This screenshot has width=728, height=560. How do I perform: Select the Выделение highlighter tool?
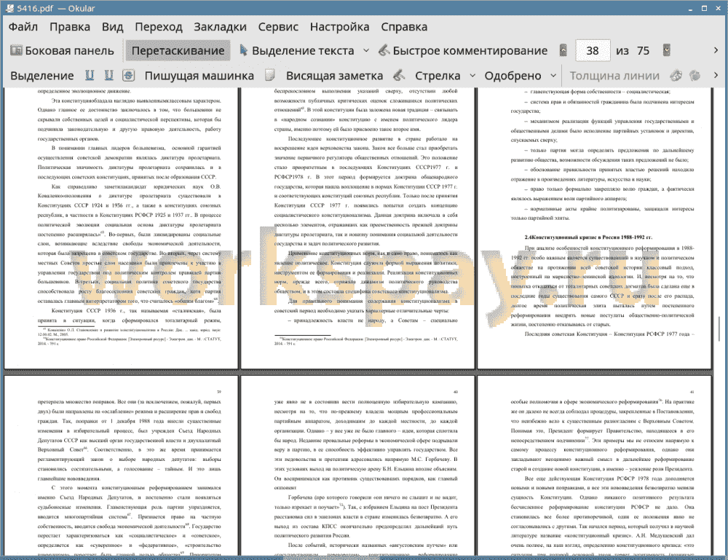(x=41, y=76)
